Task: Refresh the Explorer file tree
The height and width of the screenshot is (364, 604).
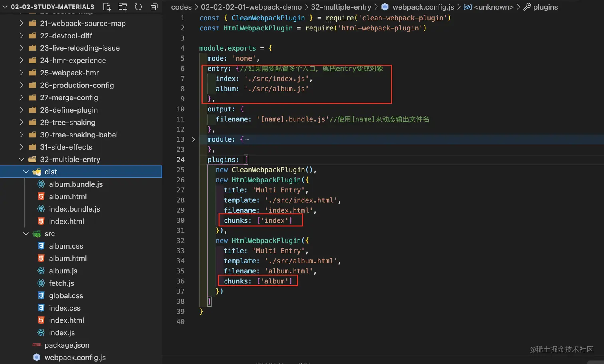Action: tap(138, 7)
